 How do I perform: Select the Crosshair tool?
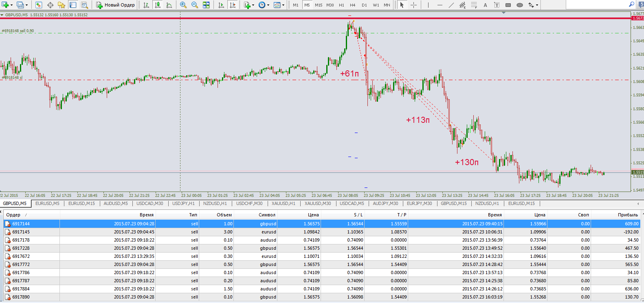(413, 5)
